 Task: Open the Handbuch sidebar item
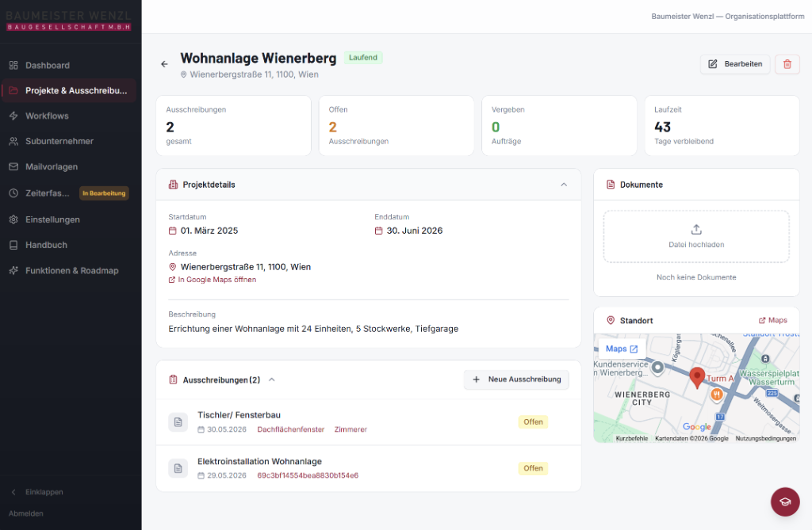(x=70, y=245)
